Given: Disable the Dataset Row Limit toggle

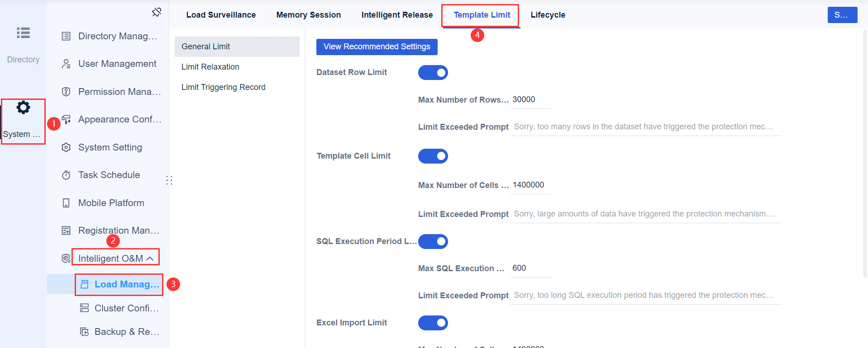Looking at the screenshot, I should click(x=433, y=72).
